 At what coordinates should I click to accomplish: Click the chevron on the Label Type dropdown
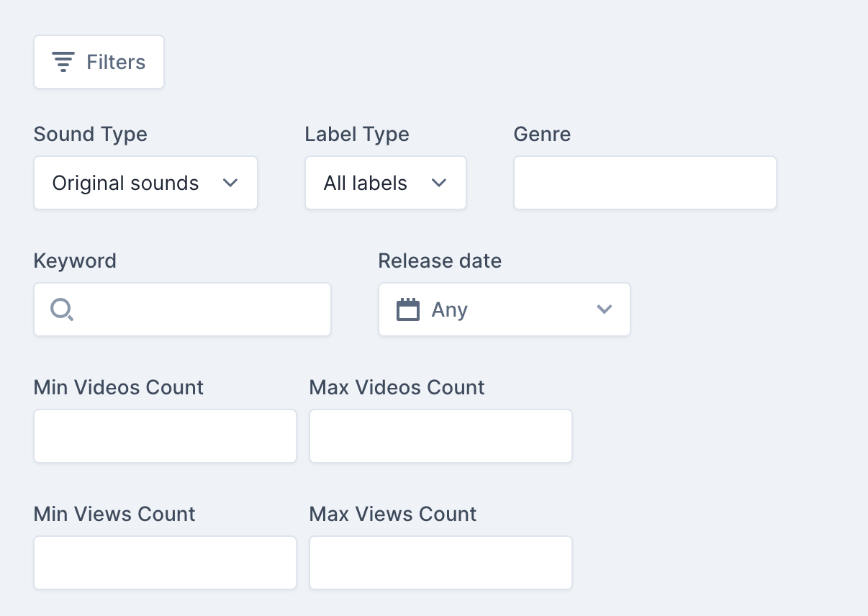(439, 183)
